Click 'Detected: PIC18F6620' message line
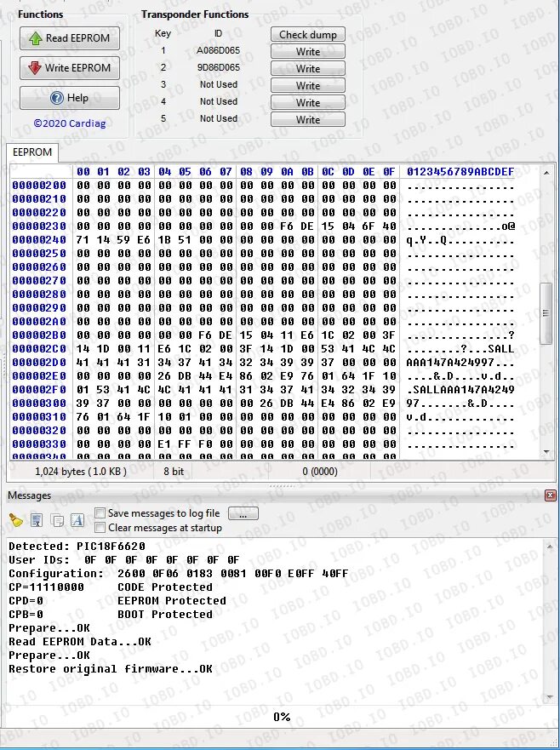This screenshot has width=560, height=750. [x=77, y=547]
